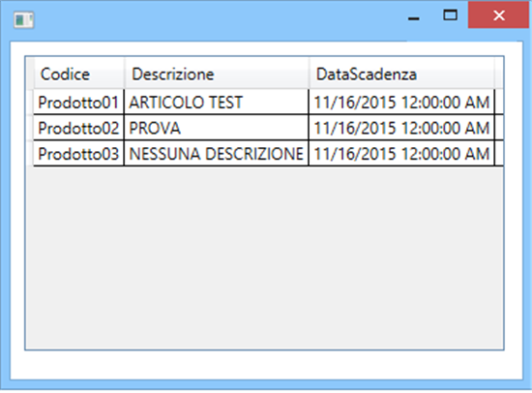Select the ARTICOLO TEST cell
This screenshot has width=532, height=393.
[x=217, y=102]
